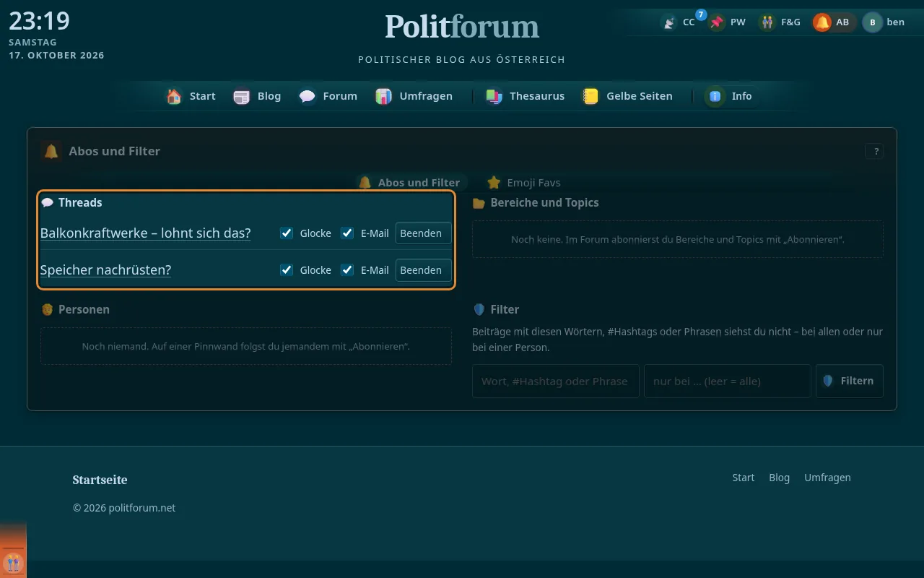
Task: Switch to the Emoji Favs tab
Action: click(524, 182)
